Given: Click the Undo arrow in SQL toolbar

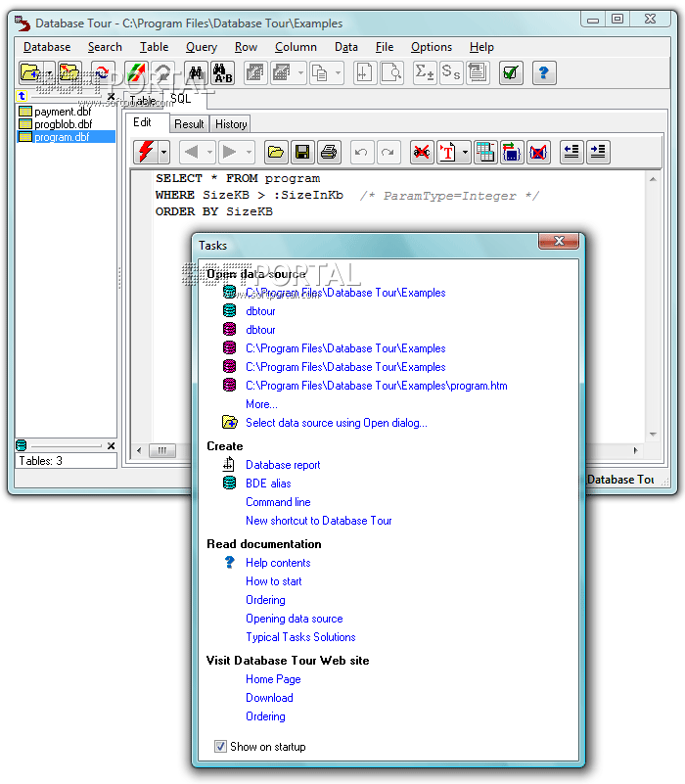Looking at the screenshot, I should point(361,152).
